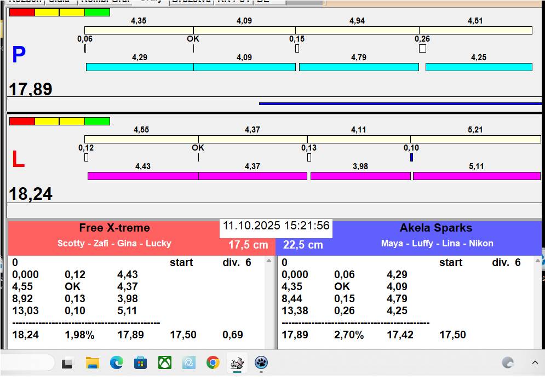The width and height of the screenshot is (545, 392).
Task: Click the active running-dog app taskbar icon
Action: (237, 362)
